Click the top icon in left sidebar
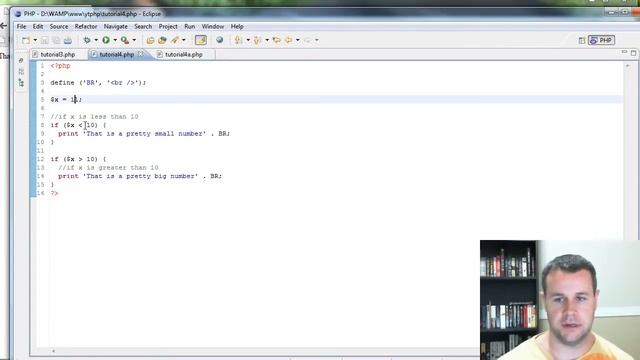The height and width of the screenshot is (360, 640). click(21, 60)
